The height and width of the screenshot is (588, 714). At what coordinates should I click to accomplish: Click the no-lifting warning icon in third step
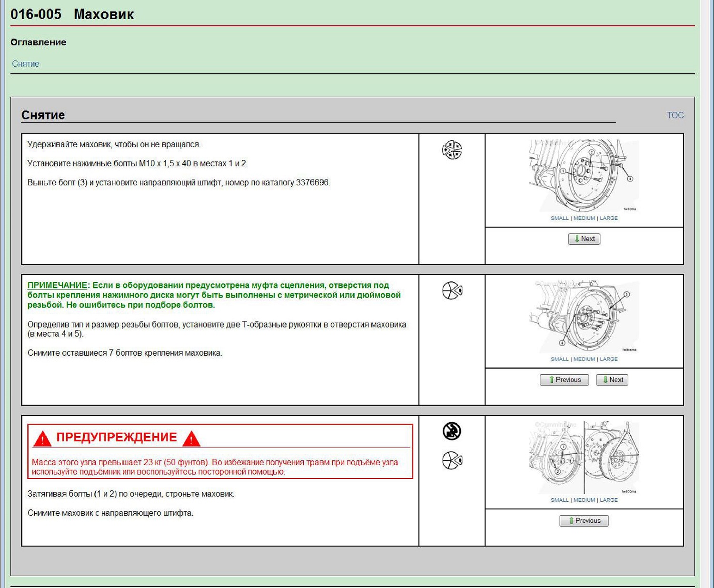tap(452, 431)
